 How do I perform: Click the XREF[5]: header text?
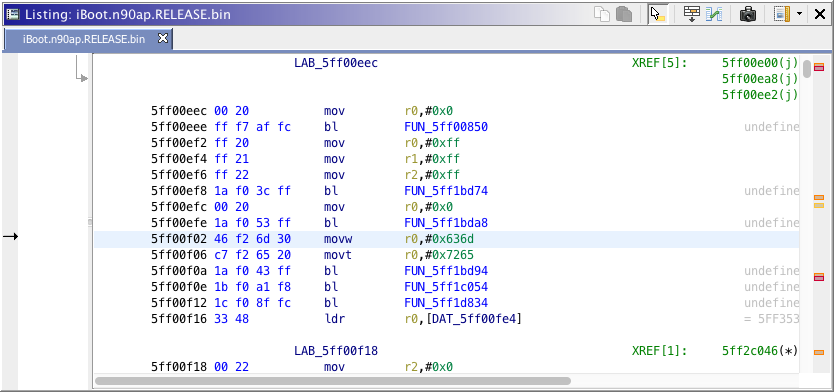pos(660,63)
